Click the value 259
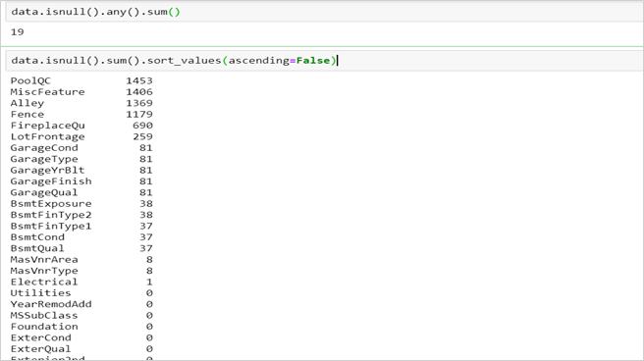Viewport: 644px width, 361px height. pos(142,136)
